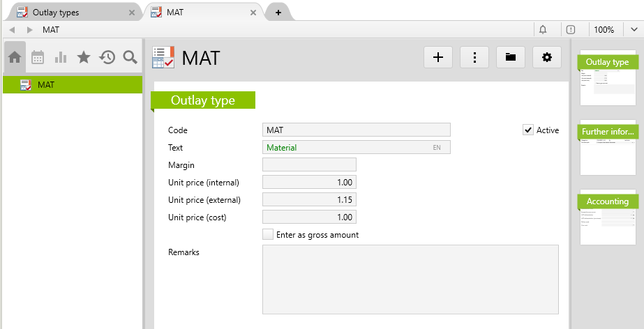Open the home view icon in sidebar
The width and height of the screenshot is (644, 329).
pos(15,58)
